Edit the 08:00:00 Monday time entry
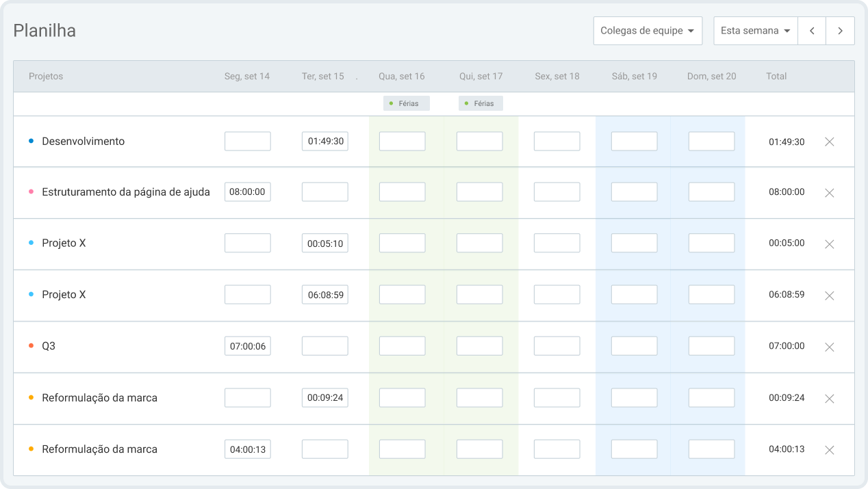The width and height of the screenshot is (868, 489). click(x=247, y=192)
